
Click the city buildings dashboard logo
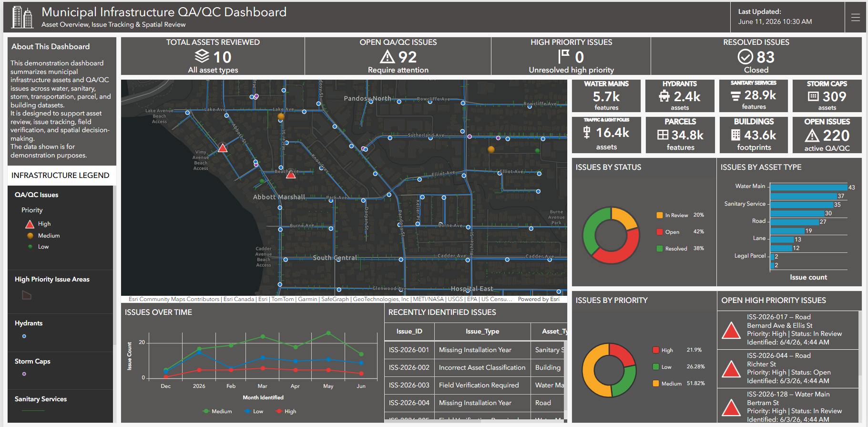(x=22, y=17)
